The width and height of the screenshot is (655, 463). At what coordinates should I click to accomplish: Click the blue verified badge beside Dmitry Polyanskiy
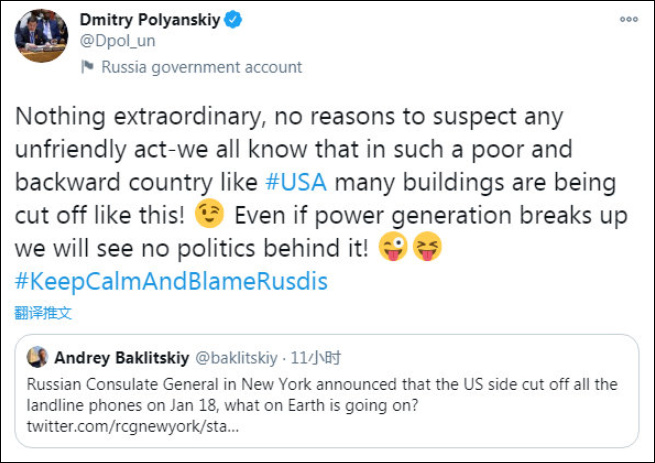point(259,20)
